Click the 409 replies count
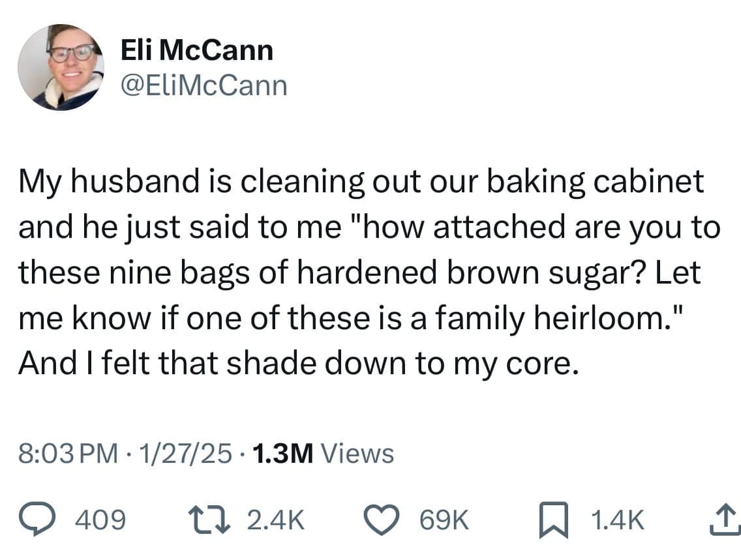This screenshot has height=560, width=741. pos(99,519)
